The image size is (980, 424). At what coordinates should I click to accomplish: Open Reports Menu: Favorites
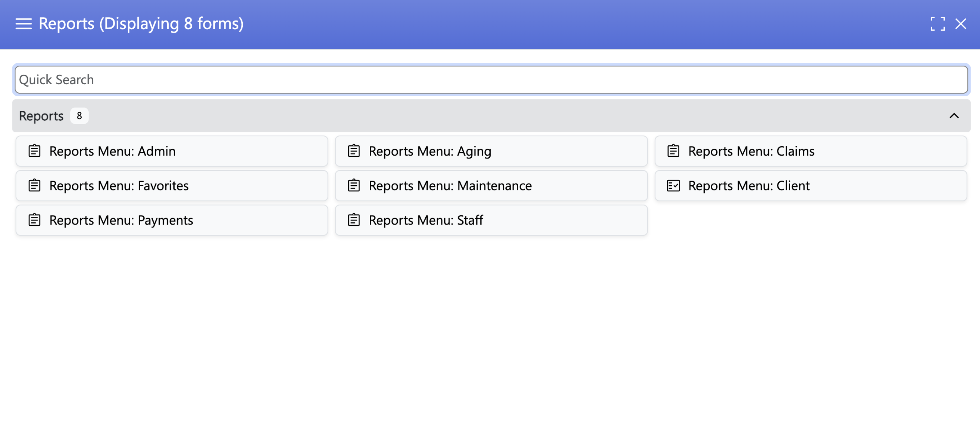[172, 186]
